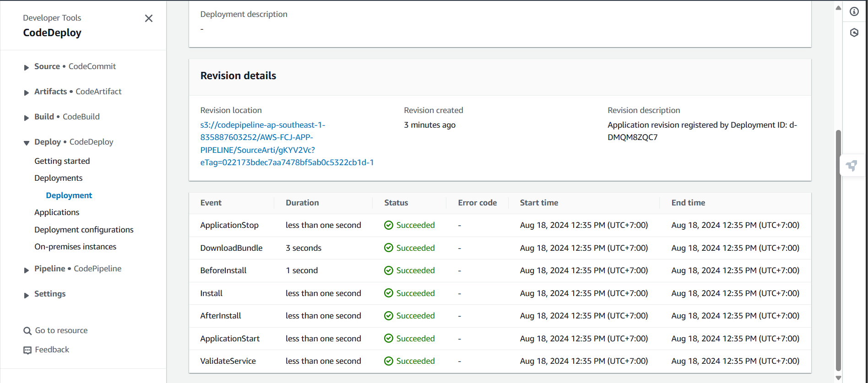Viewport: 868px width, 383px height.
Task: Select the Deployment nav item
Action: (x=69, y=195)
